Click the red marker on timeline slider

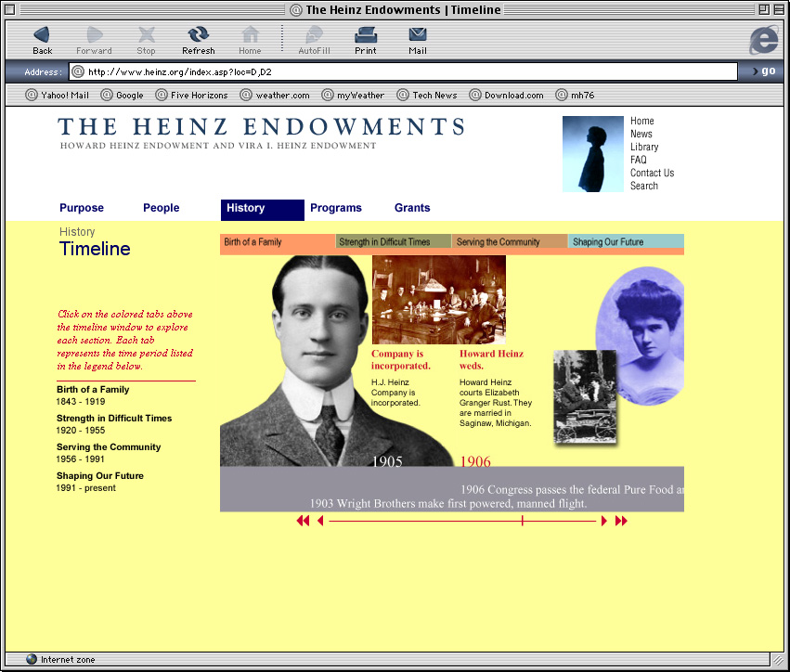coord(523,522)
